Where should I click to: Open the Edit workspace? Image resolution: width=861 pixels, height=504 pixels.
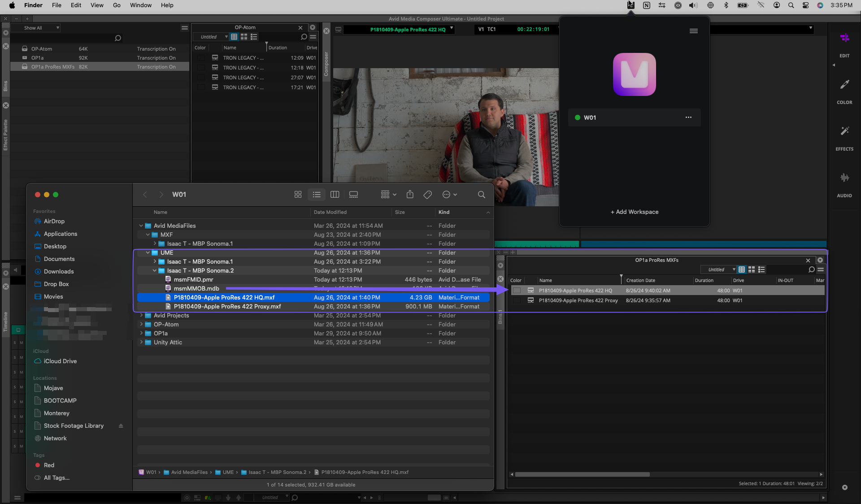tap(844, 45)
